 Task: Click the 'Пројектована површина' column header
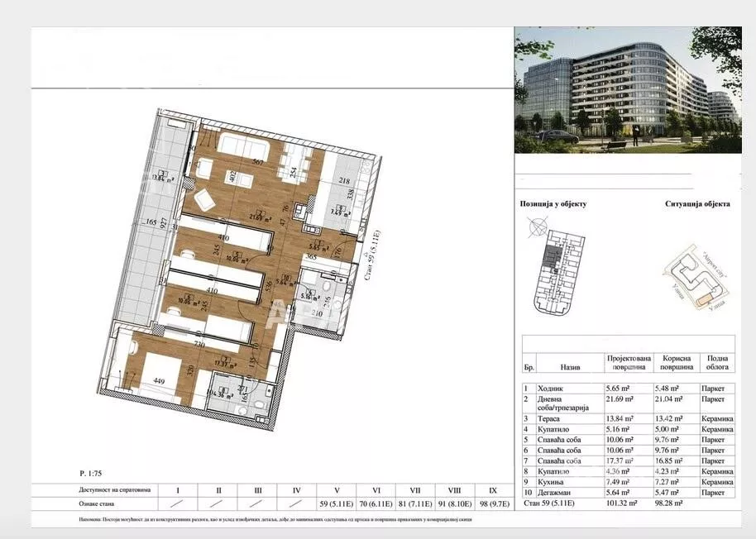(629, 363)
